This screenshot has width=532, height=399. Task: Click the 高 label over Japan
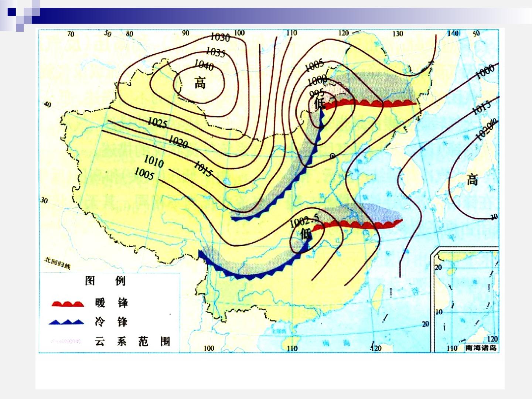pyautogui.click(x=472, y=180)
